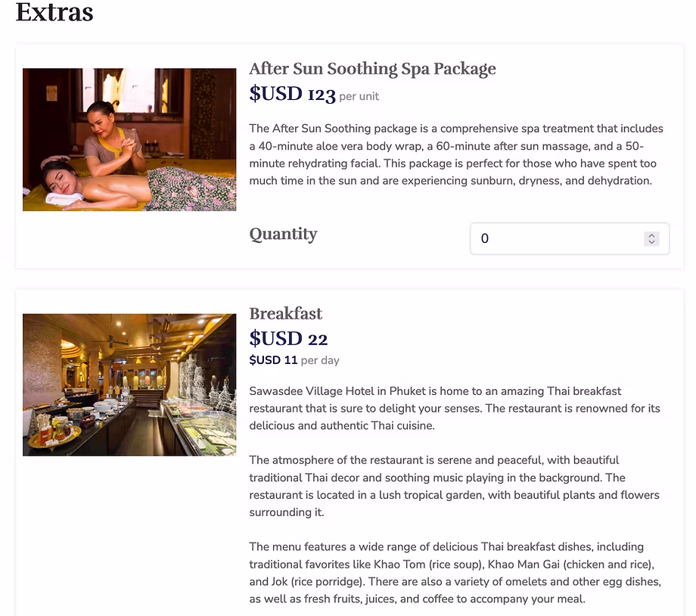Click the Thai breakfast menu paragraph
Screen dimensions: 696x616
(x=455, y=572)
